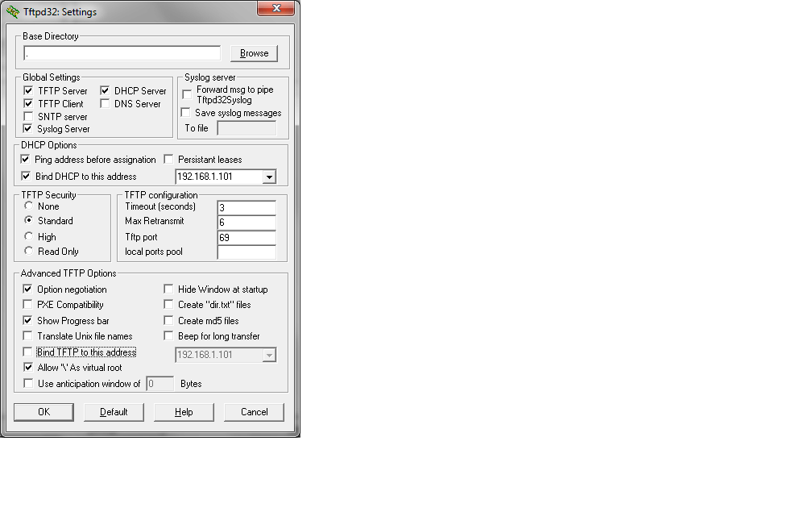Enable Create "dir.txt" files checkbox
Viewport: 812px width, 508px height.
168,304
